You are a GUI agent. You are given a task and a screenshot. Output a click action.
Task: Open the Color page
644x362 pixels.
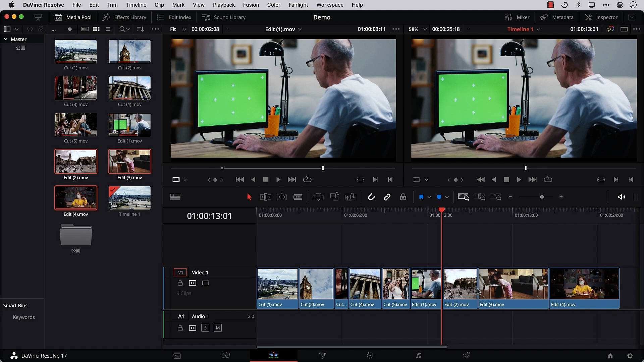coord(370,355)
